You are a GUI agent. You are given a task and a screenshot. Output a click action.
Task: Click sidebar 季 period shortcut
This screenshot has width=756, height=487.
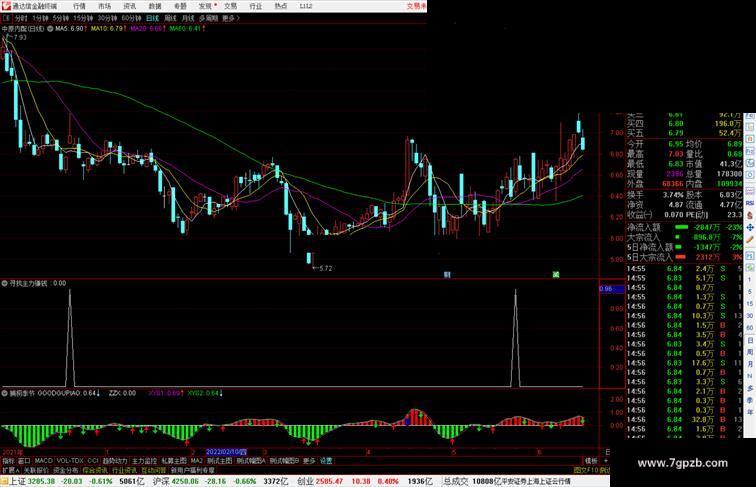click(750, 400)
